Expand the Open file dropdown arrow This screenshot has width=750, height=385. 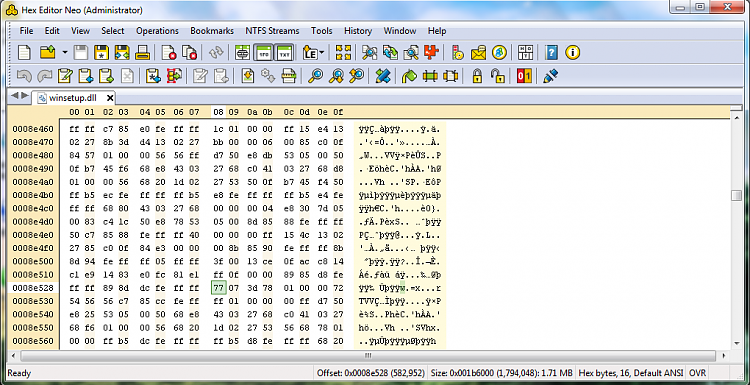click(65, 53)
